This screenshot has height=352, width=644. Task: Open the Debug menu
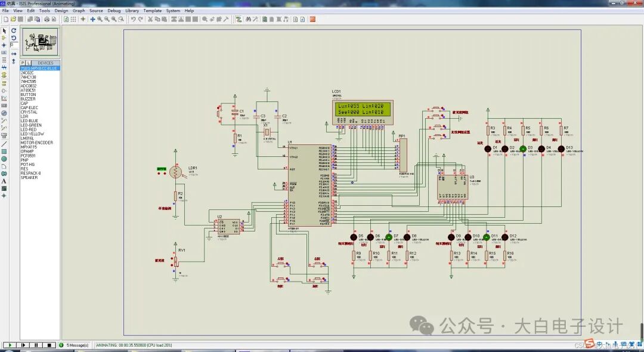[x=114, y=10]
